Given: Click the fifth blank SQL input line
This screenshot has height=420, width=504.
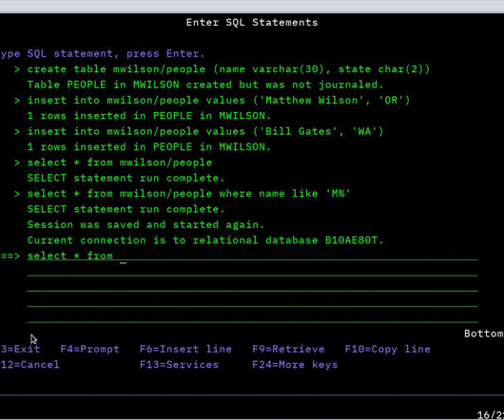Looking at the screenshot, I should (x=252, y=317).
